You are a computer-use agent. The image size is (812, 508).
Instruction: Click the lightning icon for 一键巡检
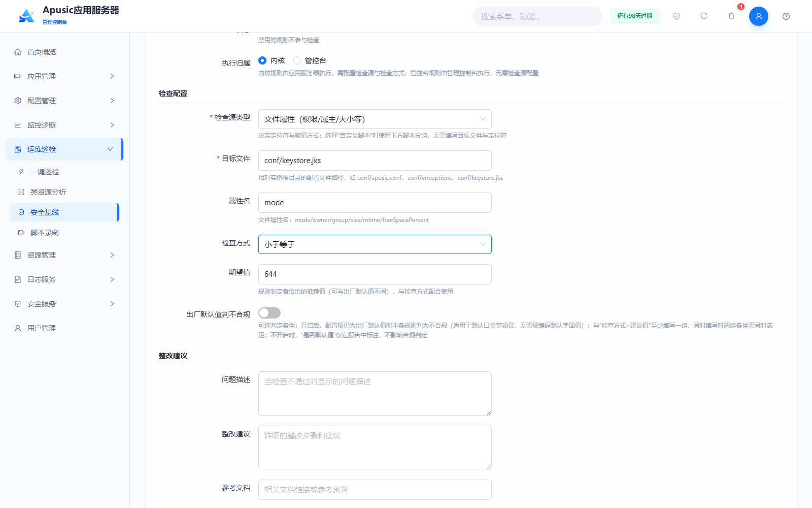point(21,172)
